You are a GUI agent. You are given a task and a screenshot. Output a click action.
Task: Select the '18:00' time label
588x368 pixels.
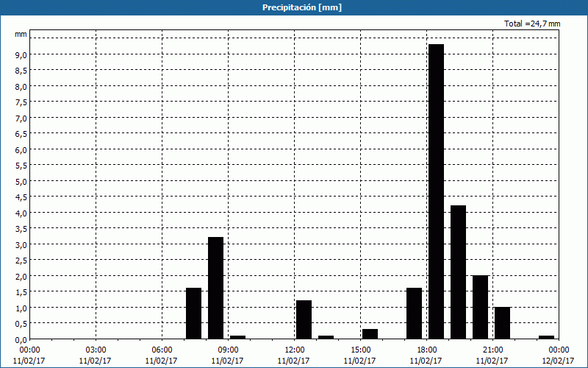click(427, 350)
